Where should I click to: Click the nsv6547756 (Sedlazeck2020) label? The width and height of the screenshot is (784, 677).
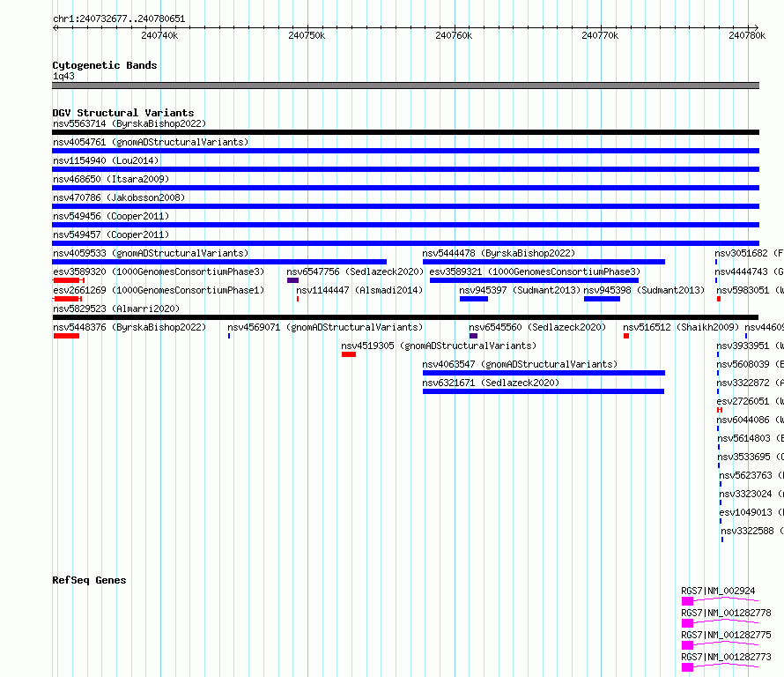pyautogui.click(x=355, y=272)
